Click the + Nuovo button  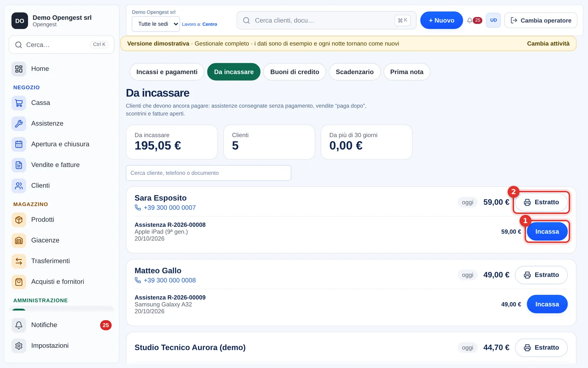point(441,20)
